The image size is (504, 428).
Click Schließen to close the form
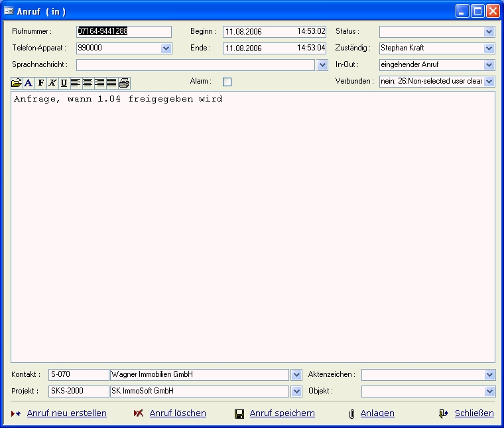tap(473, 413)
